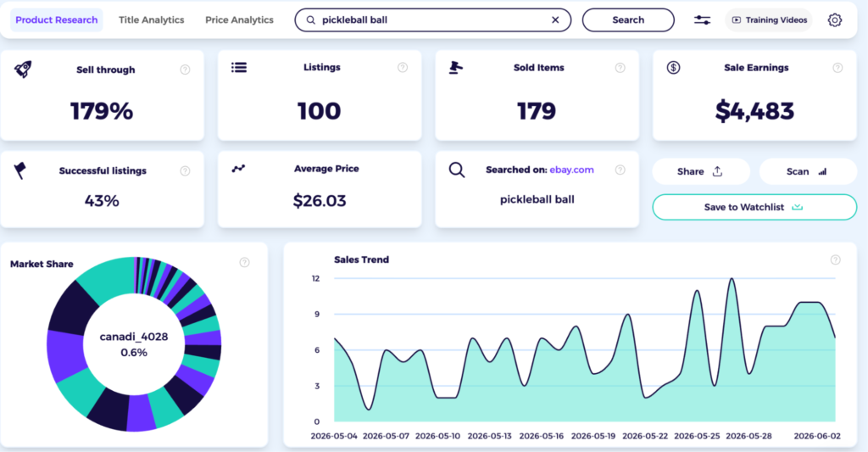Click the 179% sell through value
Screen dimensions: 868x452
102,111
